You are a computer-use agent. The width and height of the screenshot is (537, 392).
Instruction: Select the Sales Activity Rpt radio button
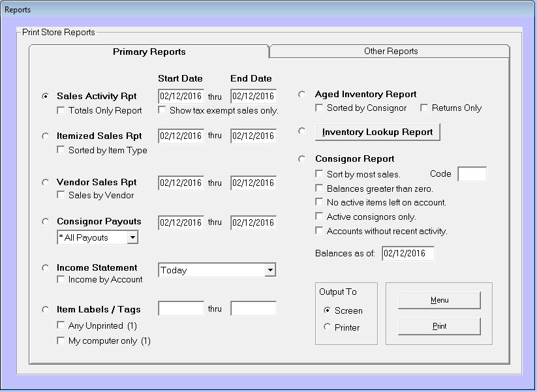click(x=45, y=96)
